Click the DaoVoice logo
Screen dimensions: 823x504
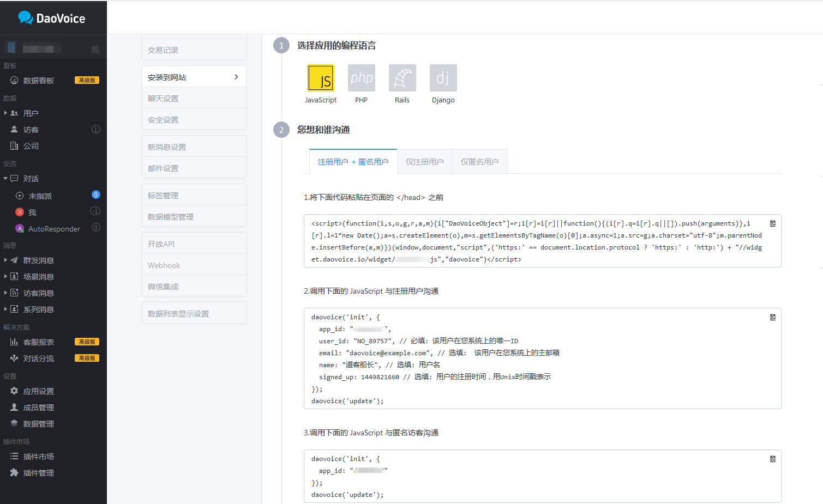pyautogui.click(x=52, y=18)
